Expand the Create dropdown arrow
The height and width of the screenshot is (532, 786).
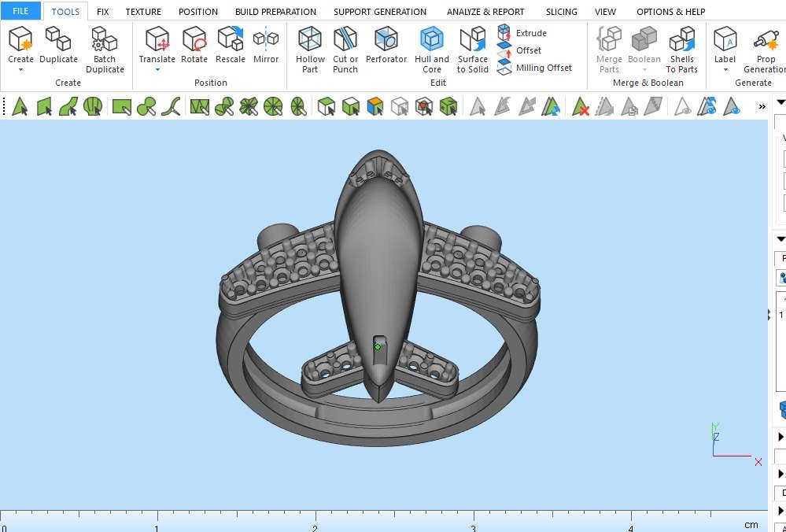pos(20,70)
